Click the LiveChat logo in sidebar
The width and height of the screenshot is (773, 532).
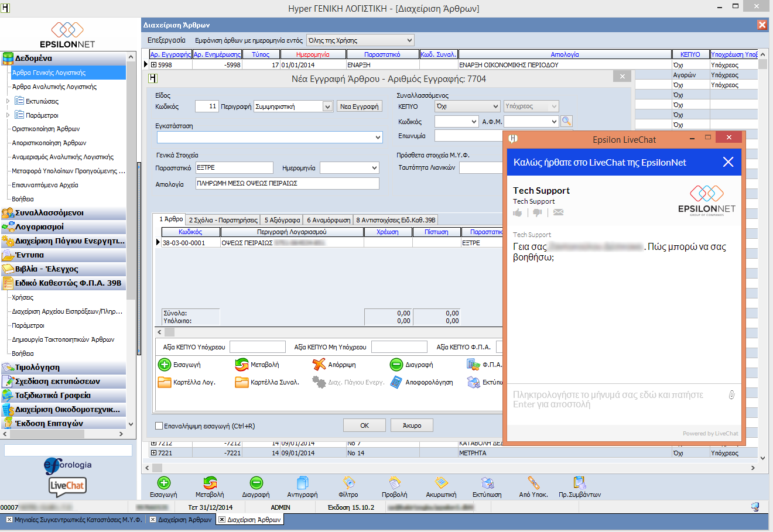(x=67, y=486)
